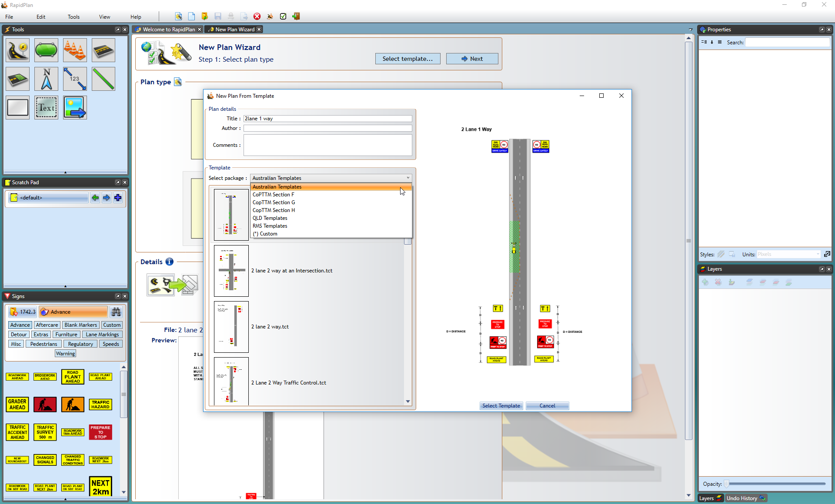835x504 pixels.
Task: Click template list scroll down arrow
Action: pos(408,401)
